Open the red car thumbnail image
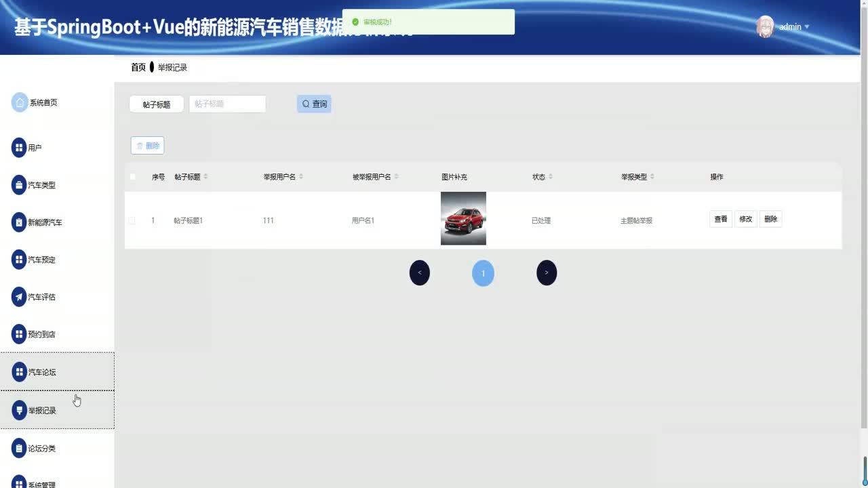The height and width of the screenshot is (488, 868). click(x=463, y=218)
